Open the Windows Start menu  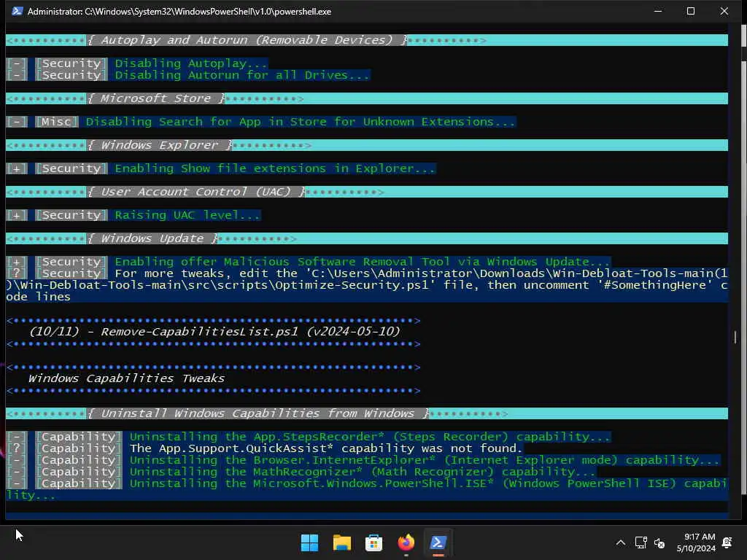tap(309, 542)
